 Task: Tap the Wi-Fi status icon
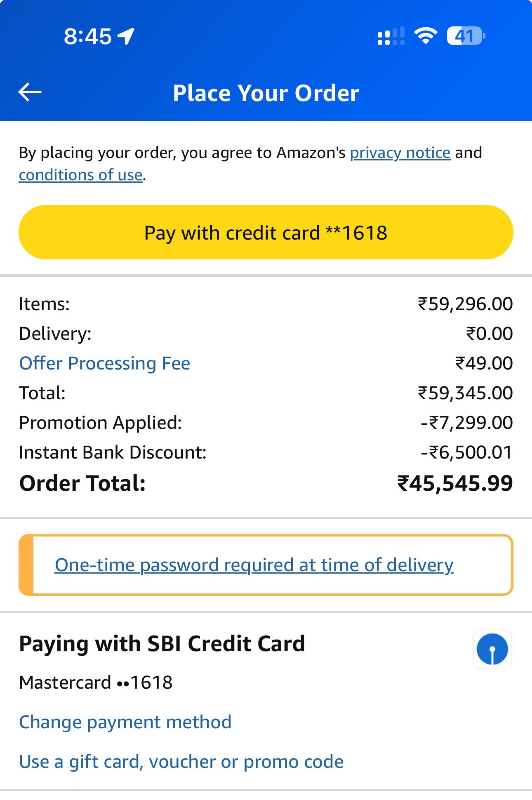click(x=426, y=36)
